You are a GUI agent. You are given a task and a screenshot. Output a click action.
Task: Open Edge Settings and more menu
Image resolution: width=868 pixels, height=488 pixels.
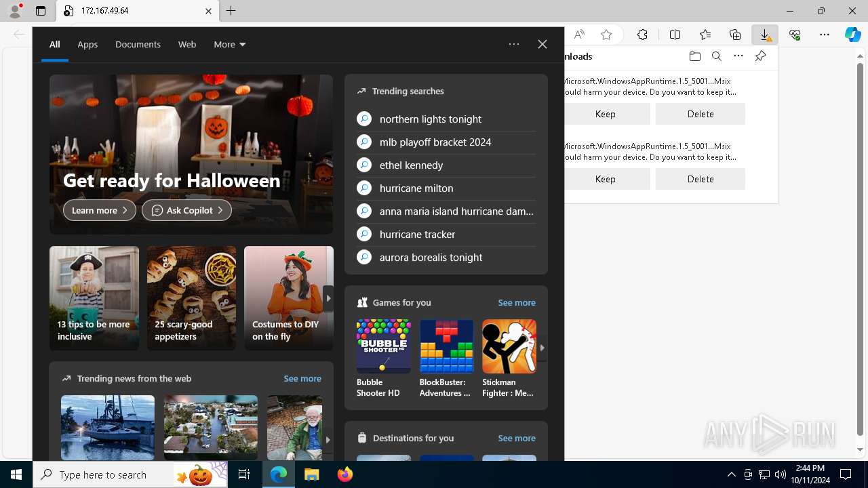(825, 35)
